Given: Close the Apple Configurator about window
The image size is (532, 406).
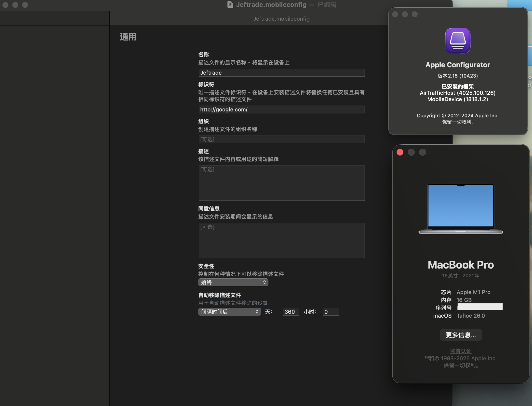Looking at the screenshot, I should [x=395, y=14].
